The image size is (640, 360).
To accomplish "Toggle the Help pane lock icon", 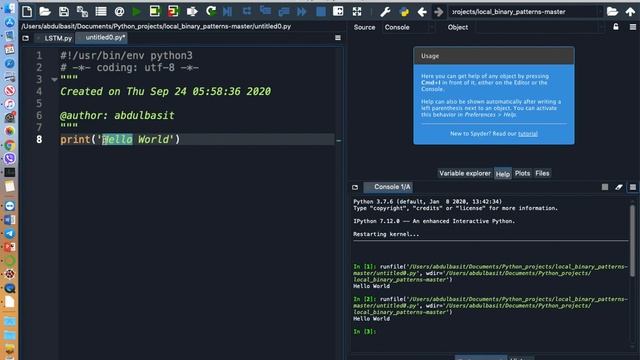I will (616, 27).
